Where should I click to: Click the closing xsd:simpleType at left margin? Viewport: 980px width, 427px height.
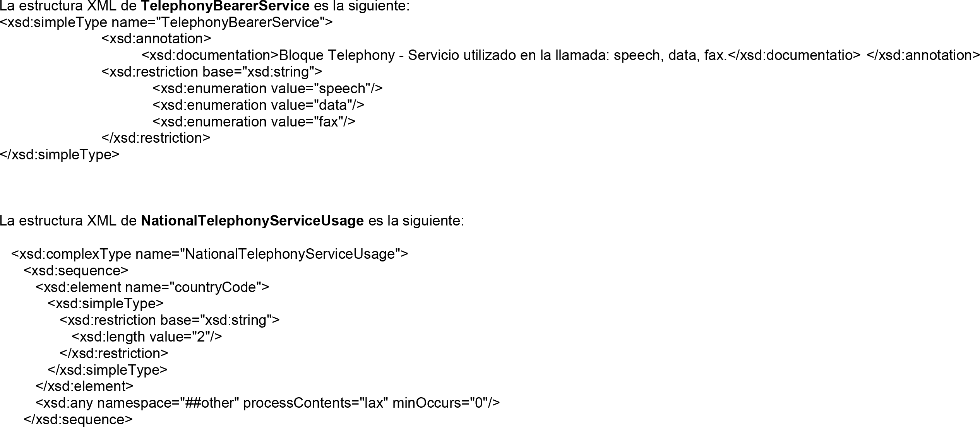pyautogui.click(x=60, y=155)
